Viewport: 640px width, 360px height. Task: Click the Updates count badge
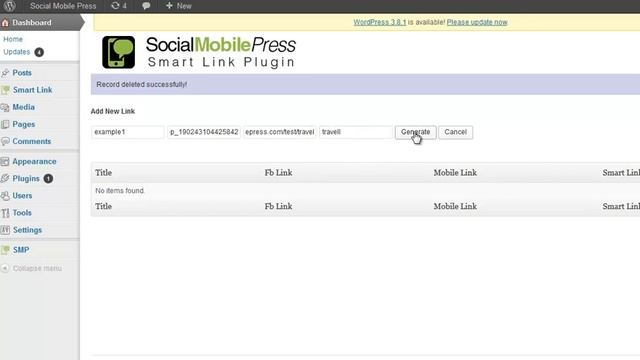click(x=39, y=52)
